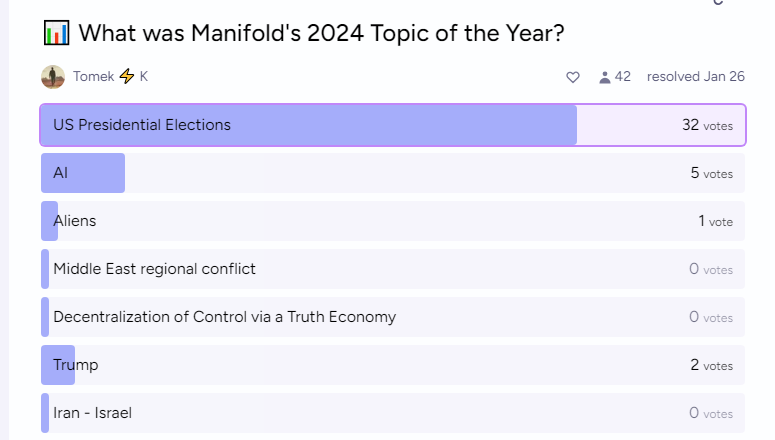Select the AI poll option

pos(393,173)
